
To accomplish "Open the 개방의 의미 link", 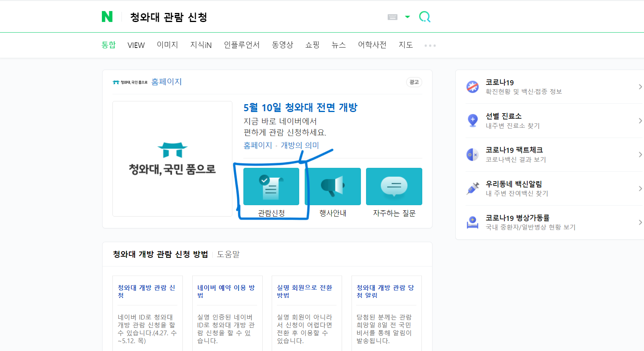I will click(x=300, y=145).
